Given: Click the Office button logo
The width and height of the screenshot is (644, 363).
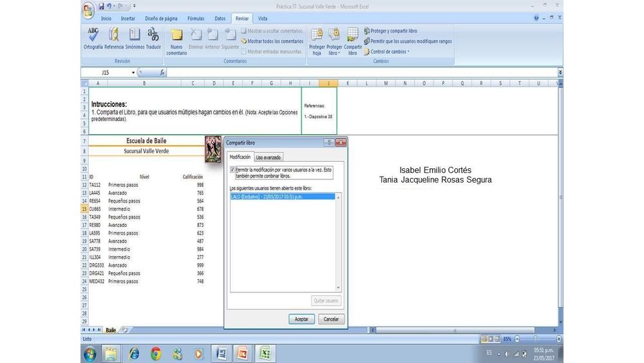Looking at the screenshot, I should pyautogui.click(x=88, y=10).
